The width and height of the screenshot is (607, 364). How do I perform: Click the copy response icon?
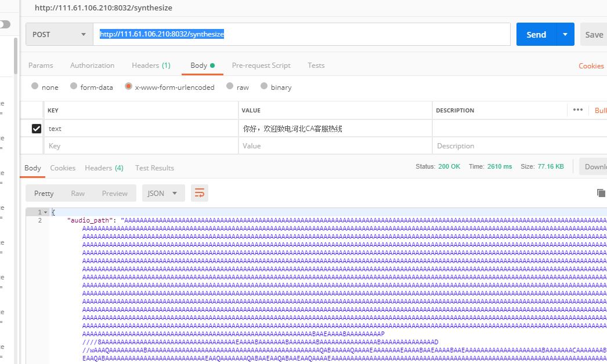pos(601,193)
